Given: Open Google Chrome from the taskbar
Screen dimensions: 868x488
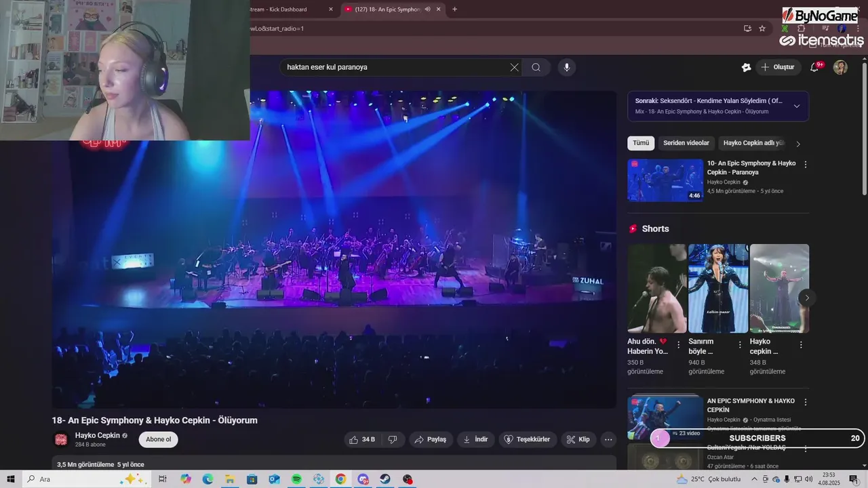Looking at the screenshot, I should 340,479.
